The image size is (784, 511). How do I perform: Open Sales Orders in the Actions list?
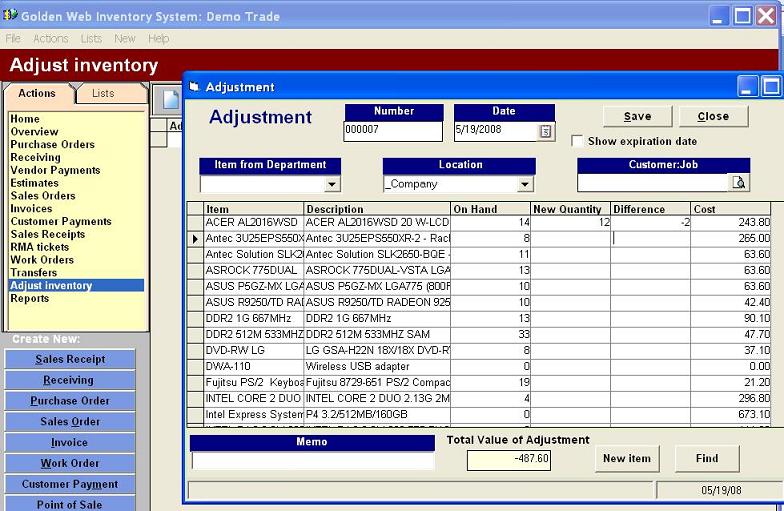coord(43,196)
